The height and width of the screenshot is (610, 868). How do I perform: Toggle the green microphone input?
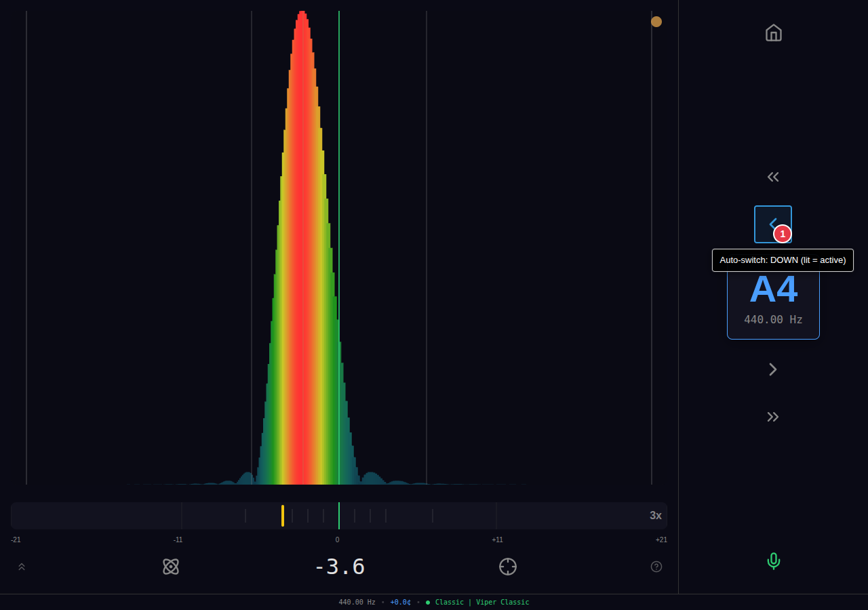(773, 561)
